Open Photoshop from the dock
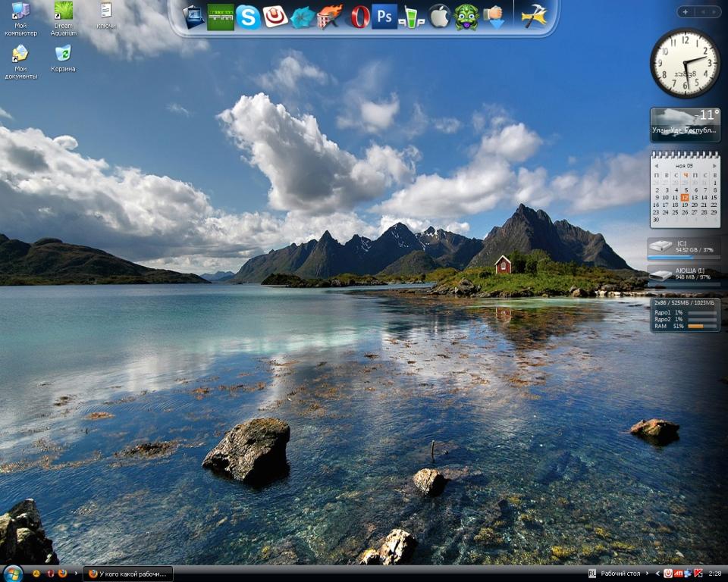Viewport: 728px width, 582px height. [x=384, y=16]
